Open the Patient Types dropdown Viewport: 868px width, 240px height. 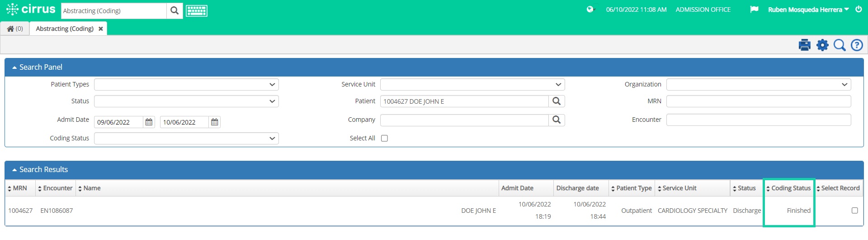click(x=186, y=85)
